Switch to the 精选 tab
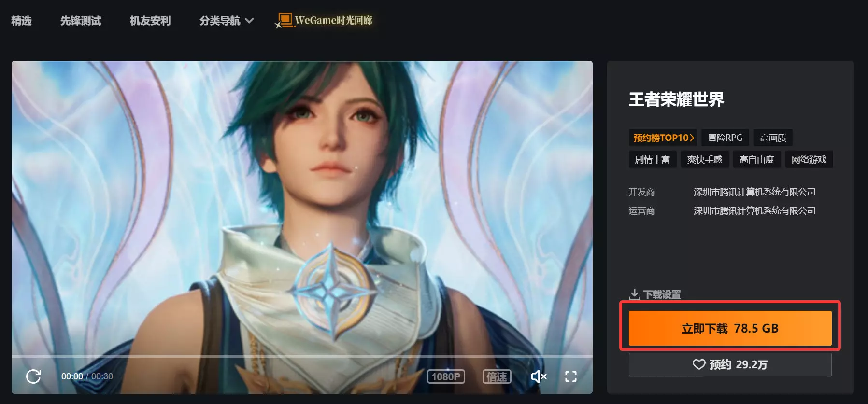Screen dimensions: 868x404 pos(21,21)
